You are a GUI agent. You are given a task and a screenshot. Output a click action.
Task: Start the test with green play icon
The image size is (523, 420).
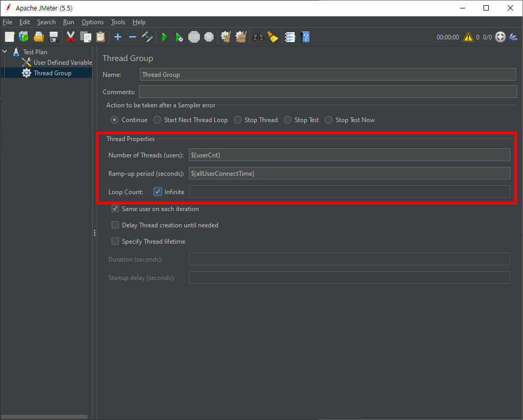click(165, 37)
